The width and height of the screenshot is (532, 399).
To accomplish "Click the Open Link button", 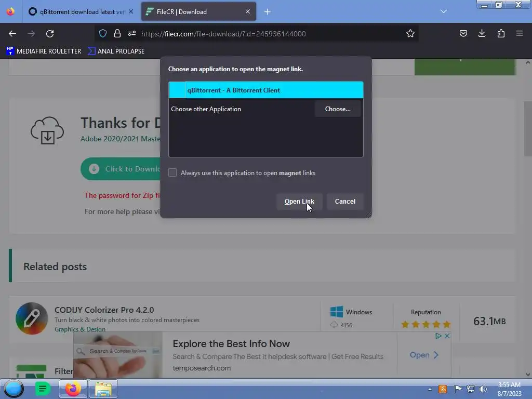I will [x=299, y=202].
